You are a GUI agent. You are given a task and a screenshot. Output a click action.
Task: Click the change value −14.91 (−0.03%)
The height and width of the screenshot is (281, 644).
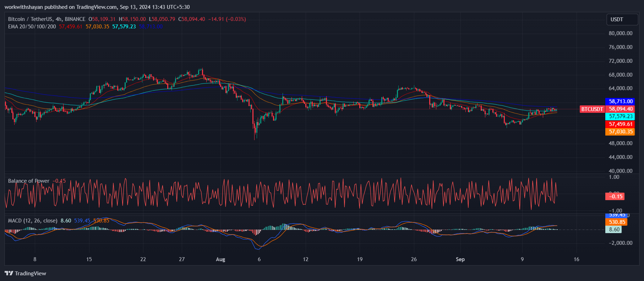[x=227, y=19]
